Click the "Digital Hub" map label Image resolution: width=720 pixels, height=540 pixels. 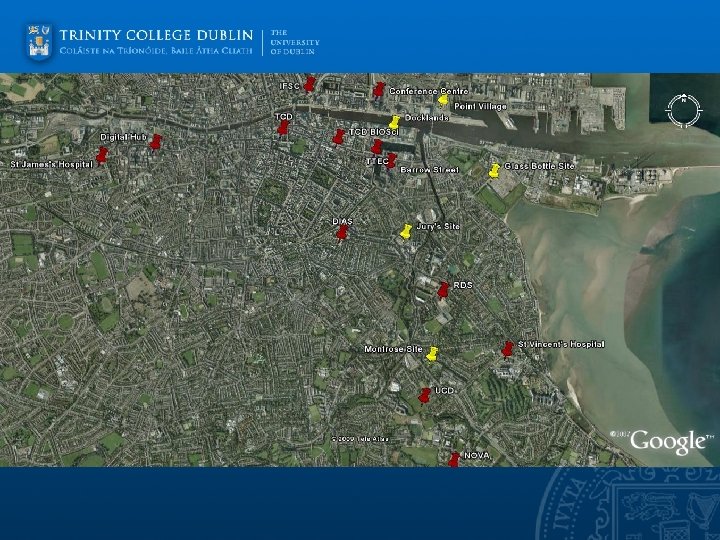[x=123, y=137]
